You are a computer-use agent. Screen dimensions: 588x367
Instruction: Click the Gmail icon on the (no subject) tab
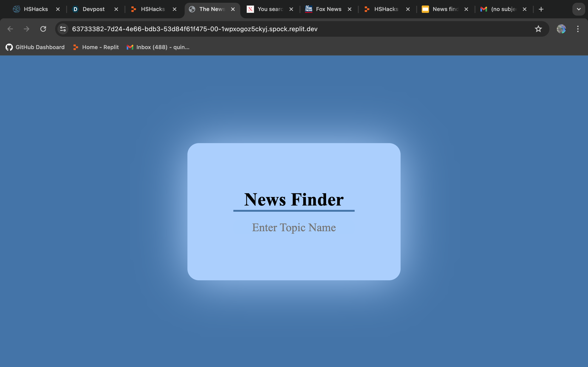coord(483,9)
